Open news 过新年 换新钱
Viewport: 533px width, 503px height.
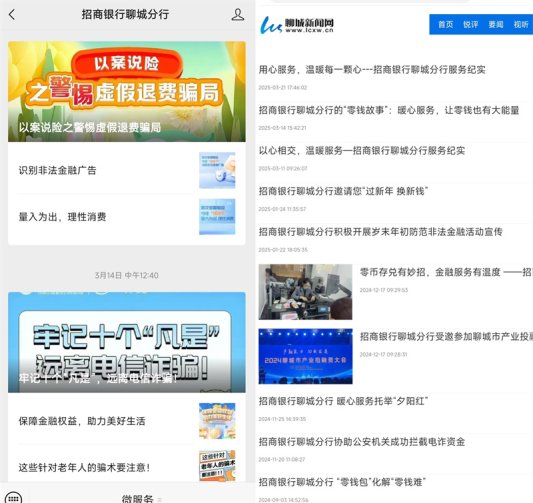(x=343, y=191)
